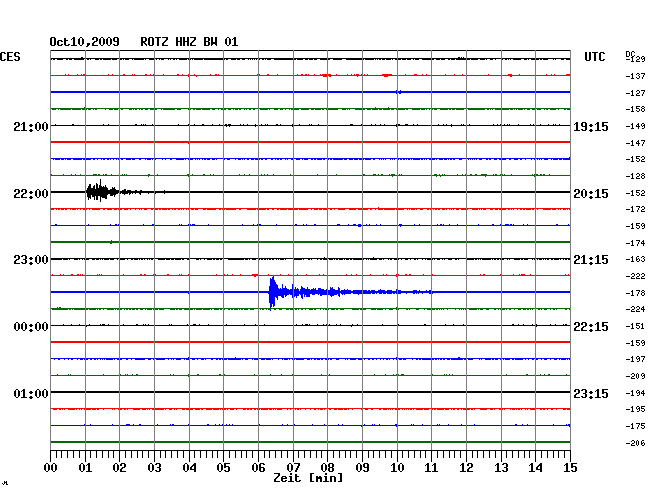650x494 pixels.
Task: Select minute axis tick label 08
Action: (327, 468)
